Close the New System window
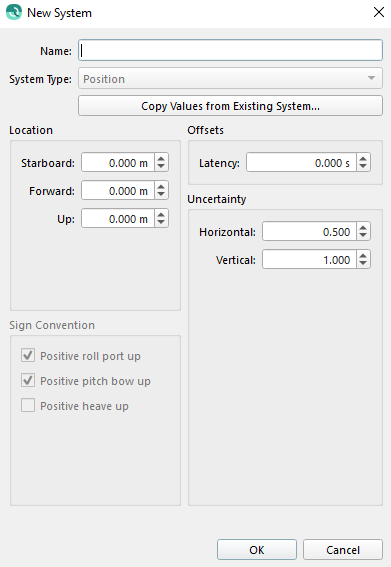The width and height of the screenshot is (391, 567). pyautogui.click(x=379, y=12)
